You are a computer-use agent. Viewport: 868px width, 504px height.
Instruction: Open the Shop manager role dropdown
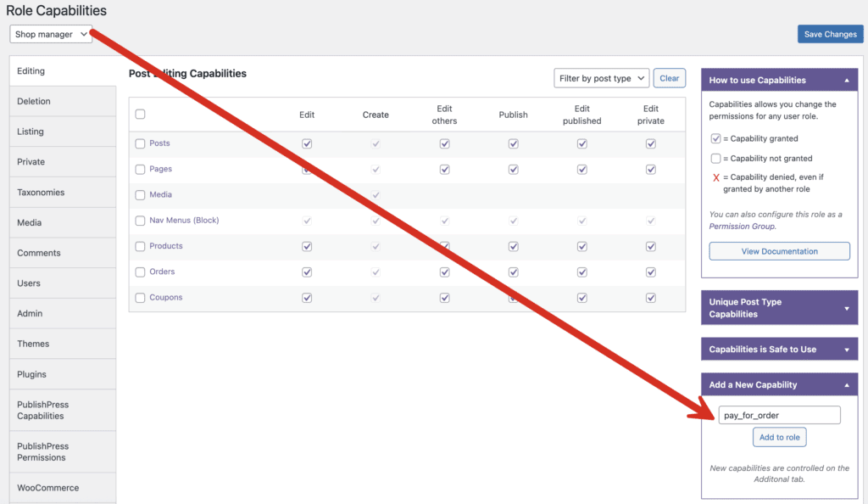50,34
